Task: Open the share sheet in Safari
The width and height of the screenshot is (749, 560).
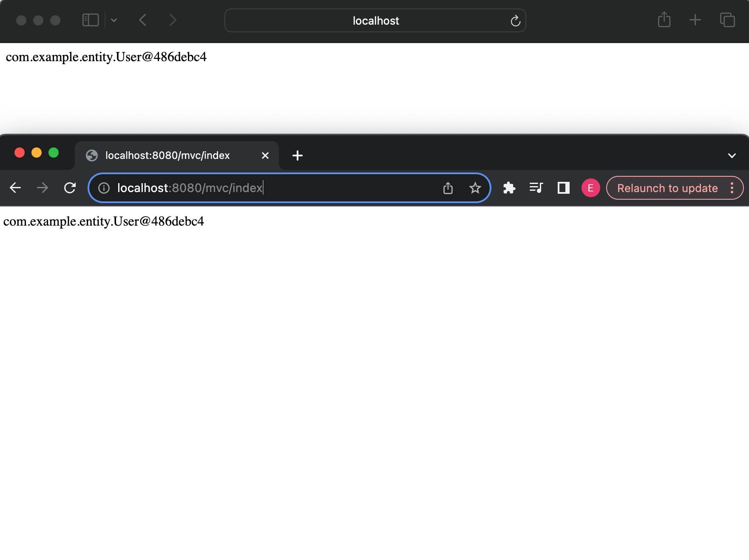Action: click(x=664, y=20)
